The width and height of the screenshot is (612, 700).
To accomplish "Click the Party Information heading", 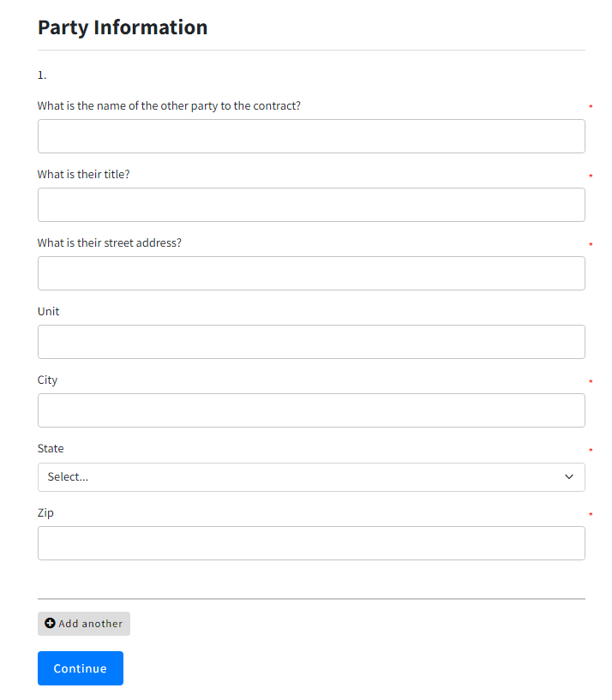I will (x=123, y=27).
